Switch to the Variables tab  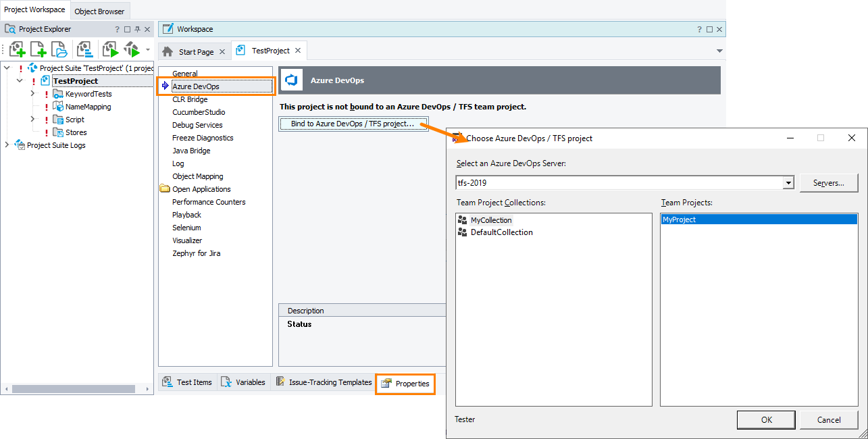click(x=243, y=382)
